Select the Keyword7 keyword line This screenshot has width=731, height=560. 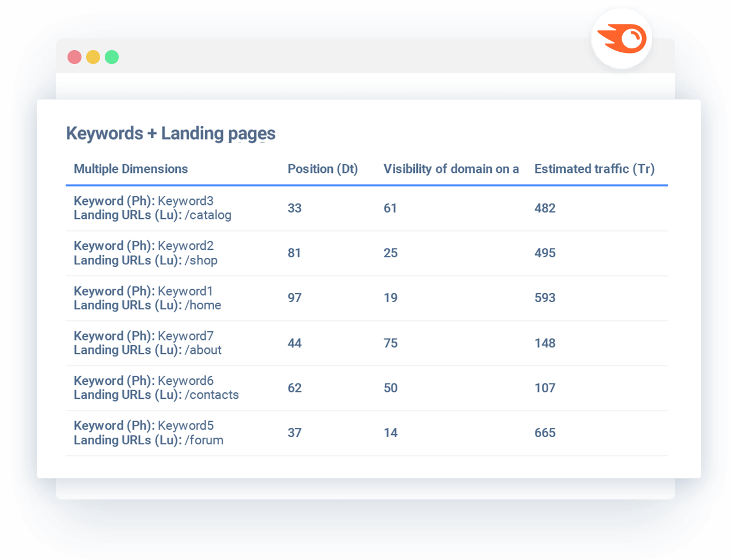tap(144, 336)
